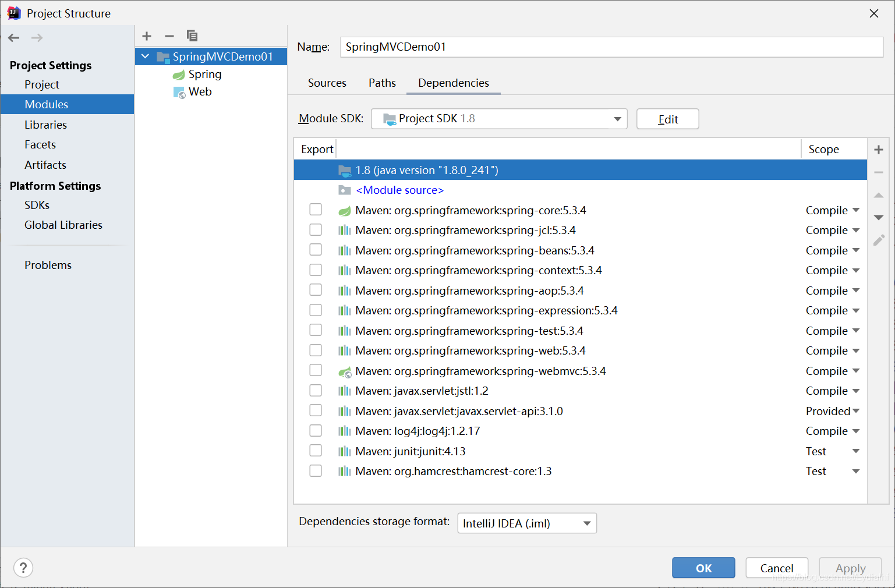Screen dimensions: 895x588
Task: Open SDKs under Platform Settings
Action: coord(37,205)
